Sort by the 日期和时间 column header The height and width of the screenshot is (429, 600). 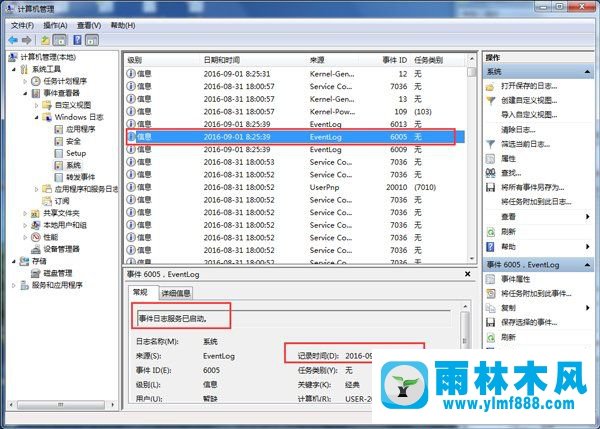[222, 60]
